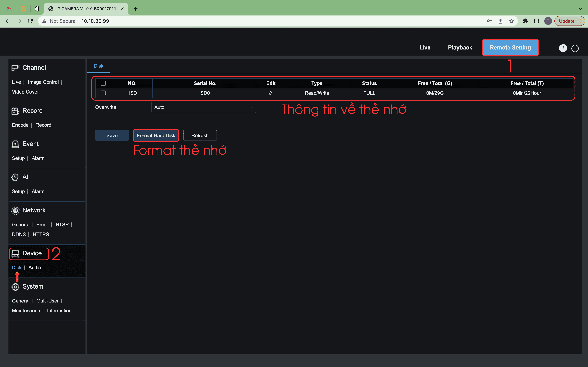This screenshot has height=367, width=588.
Task: Open the Encode link under Record
Action: click(x=20, y=125)
